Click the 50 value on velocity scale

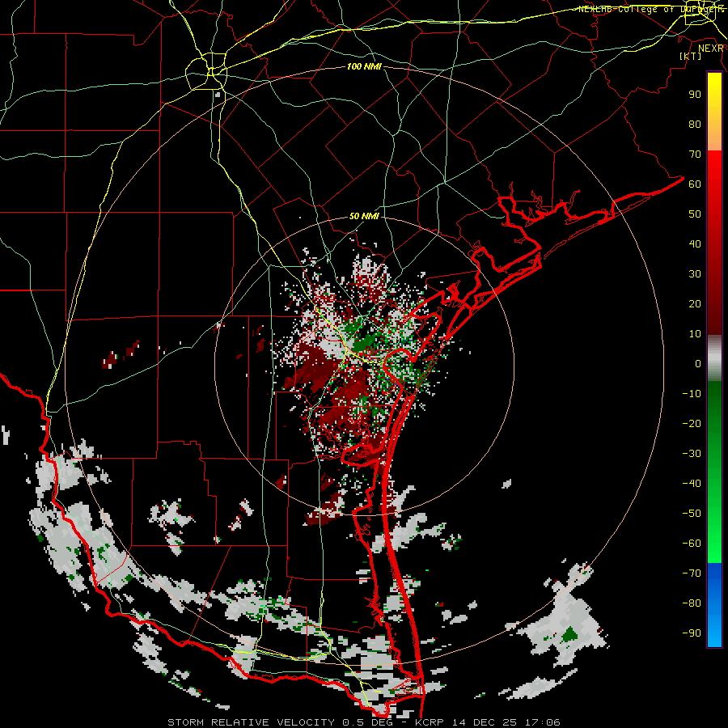coord(695,214)
